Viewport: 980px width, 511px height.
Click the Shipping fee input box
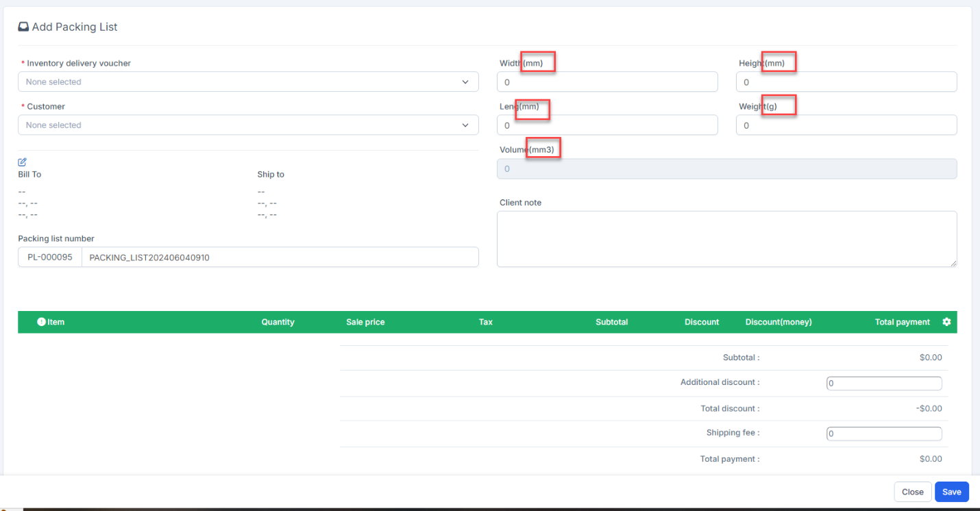coord(884,434)
